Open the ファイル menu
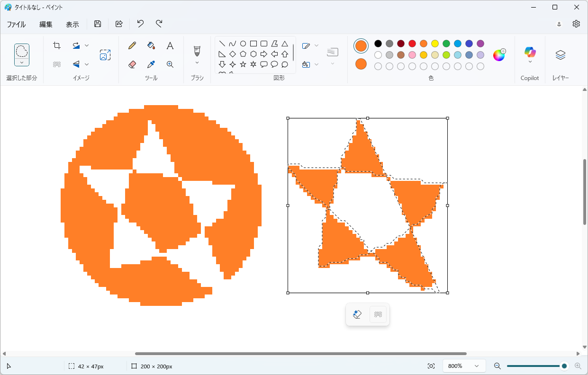 point(16,24)
